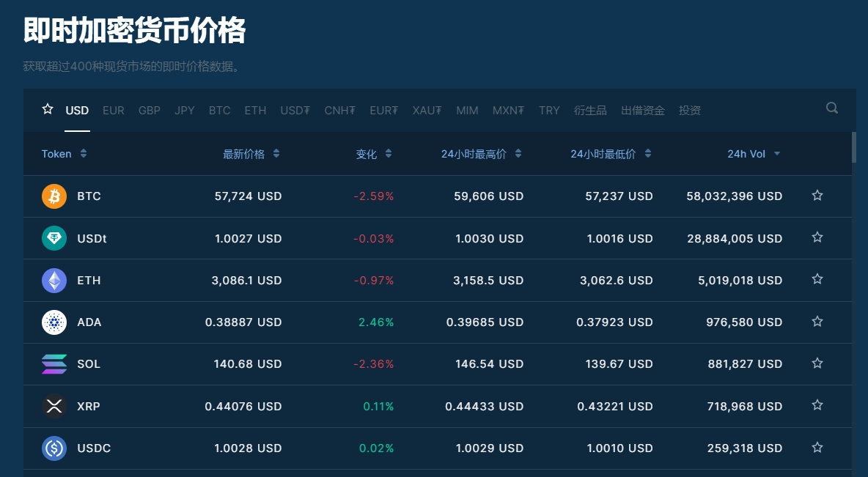Click the USDC logo icon
The width and height of the screenshot is (868, 477).
pyautogui.click(x=54, y=448)
